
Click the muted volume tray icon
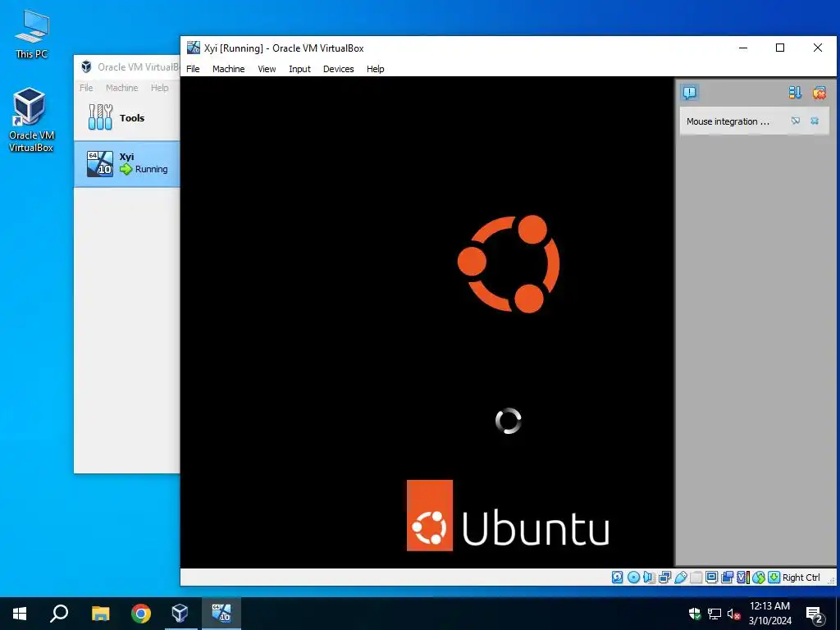734,614
